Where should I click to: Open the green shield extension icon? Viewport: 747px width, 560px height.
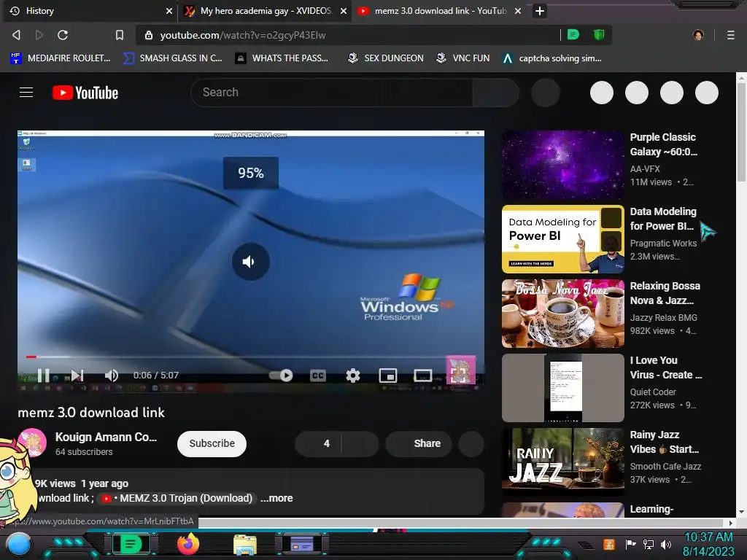coord(599,35)
